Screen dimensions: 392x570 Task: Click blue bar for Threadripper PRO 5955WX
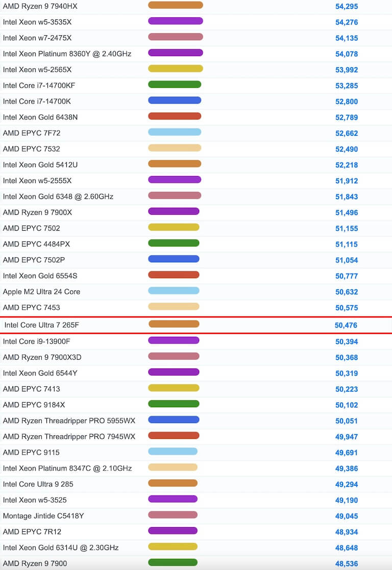[x=174, y=419]
